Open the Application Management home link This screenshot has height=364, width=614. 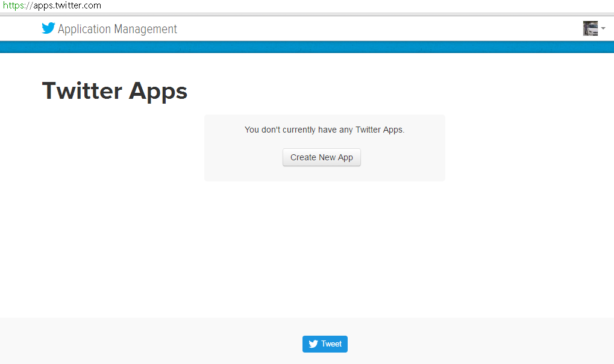(x=117, y=29)
